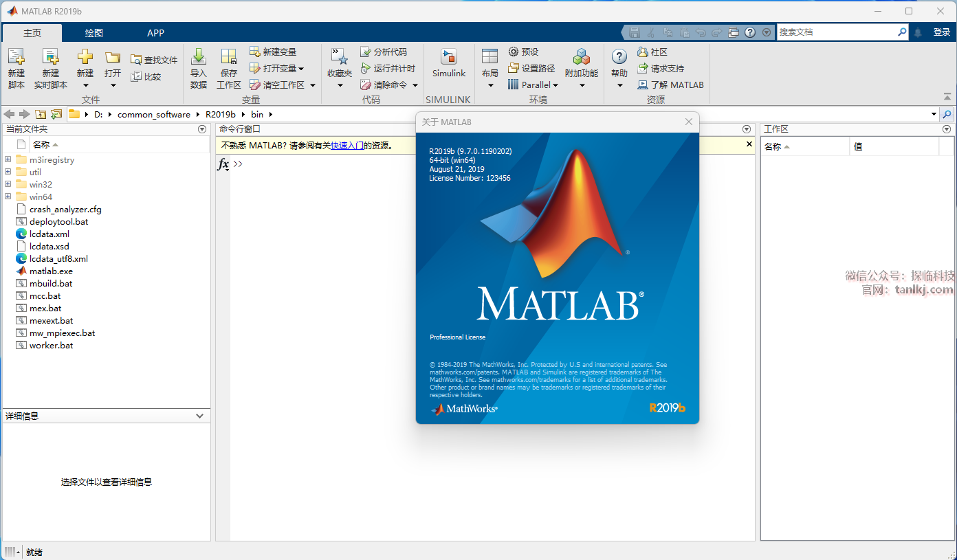Click the browse for folder icon

(x=56, y=114)
